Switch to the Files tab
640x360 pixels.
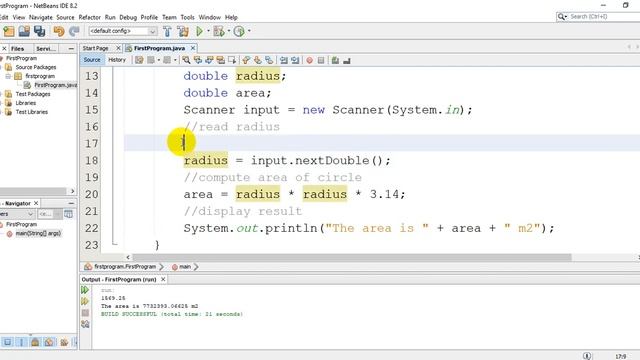[18, 49]
